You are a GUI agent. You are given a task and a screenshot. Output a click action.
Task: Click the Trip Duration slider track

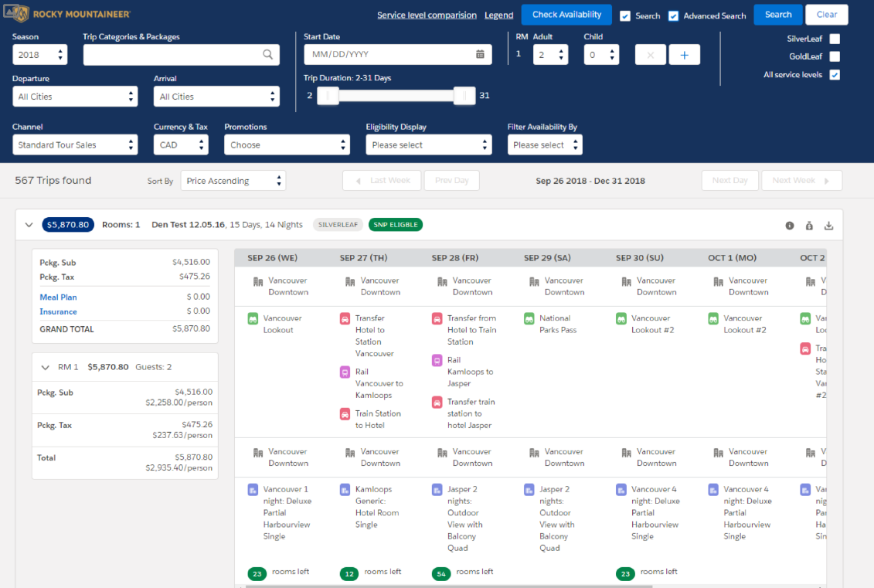[x=396, y=96]
